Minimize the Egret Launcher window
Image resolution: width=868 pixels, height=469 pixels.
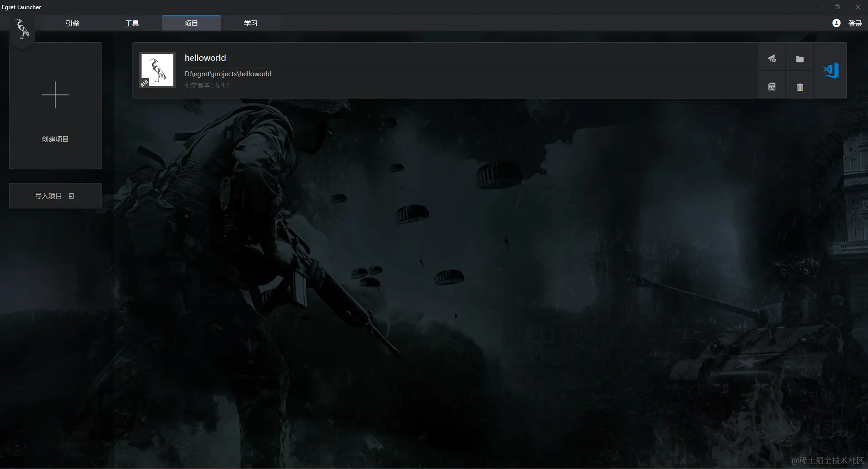(816, 7)
